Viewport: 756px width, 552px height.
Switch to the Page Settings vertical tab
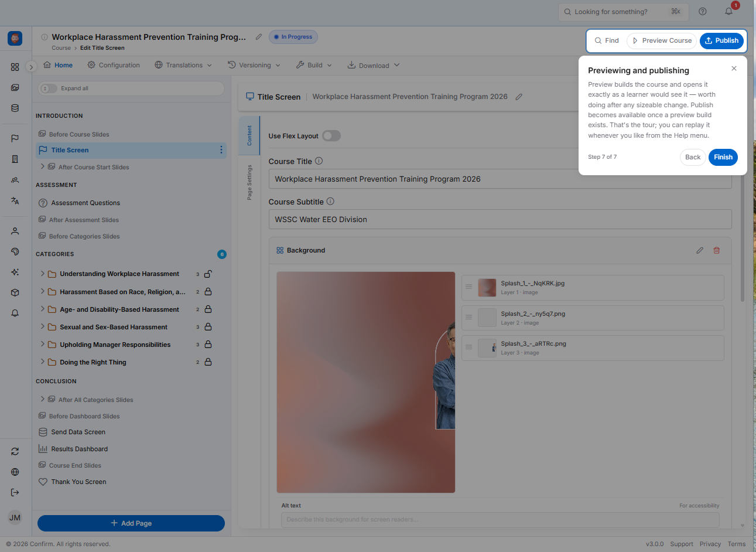(x=249, y=182)
